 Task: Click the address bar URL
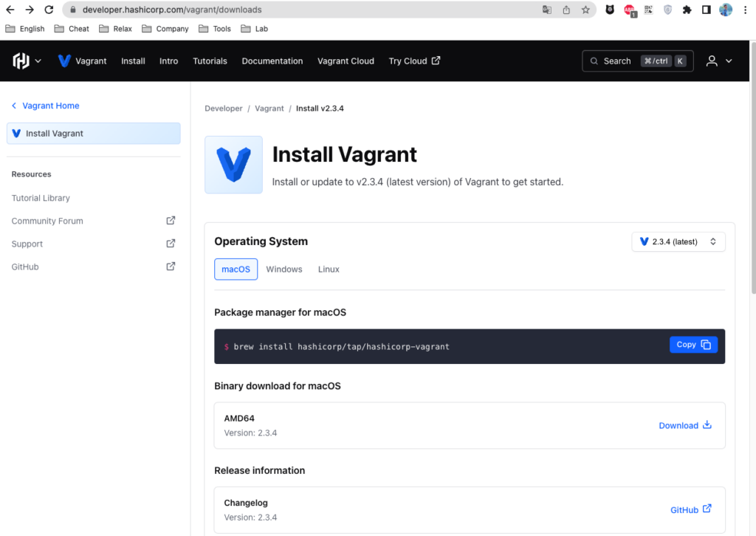[171, 10]
